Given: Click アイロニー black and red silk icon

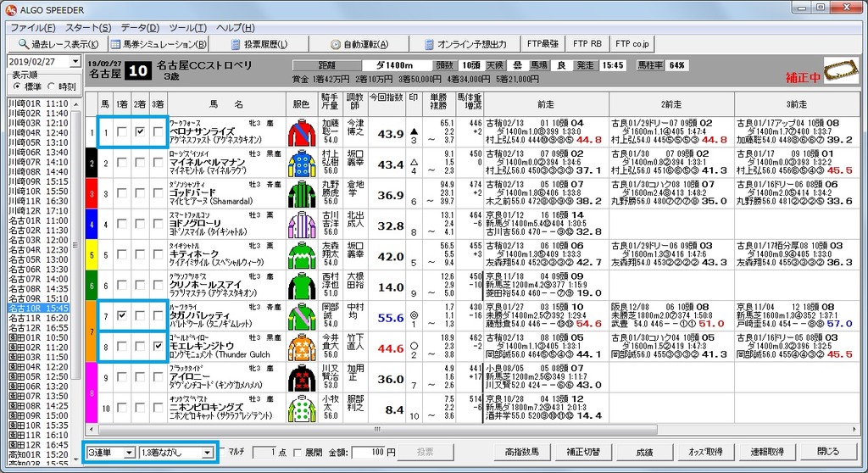Looking at the screenshot, I should [x=302, y=378].
